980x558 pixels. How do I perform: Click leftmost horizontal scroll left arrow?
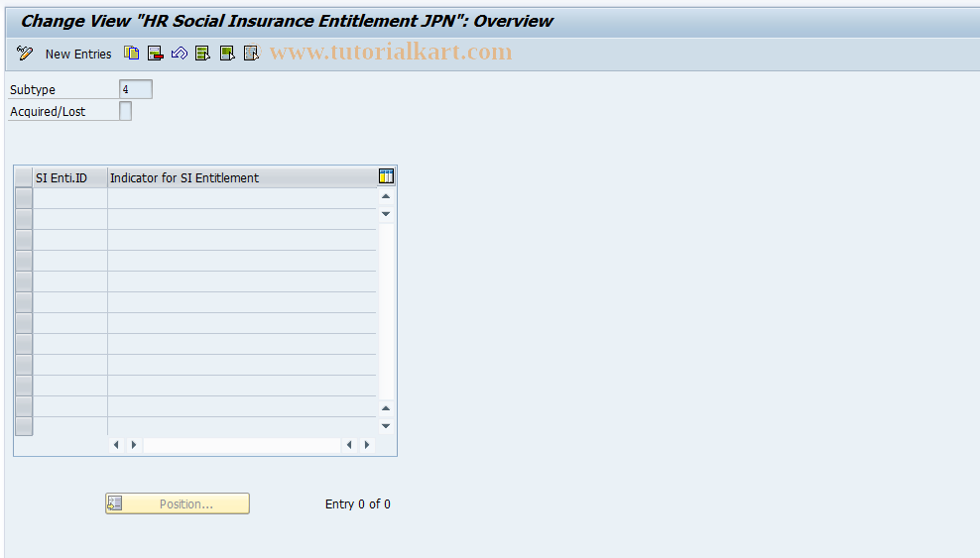[116, 445]
